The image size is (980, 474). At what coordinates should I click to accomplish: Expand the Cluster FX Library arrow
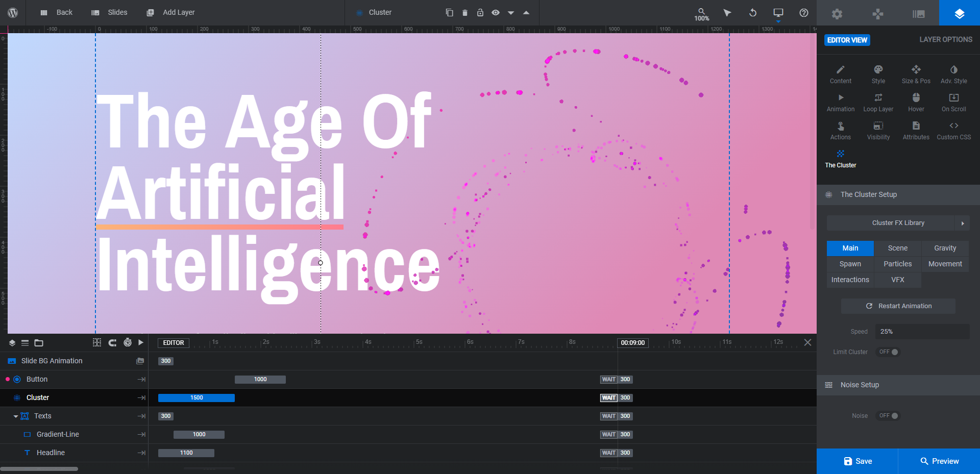pos(963,223)
